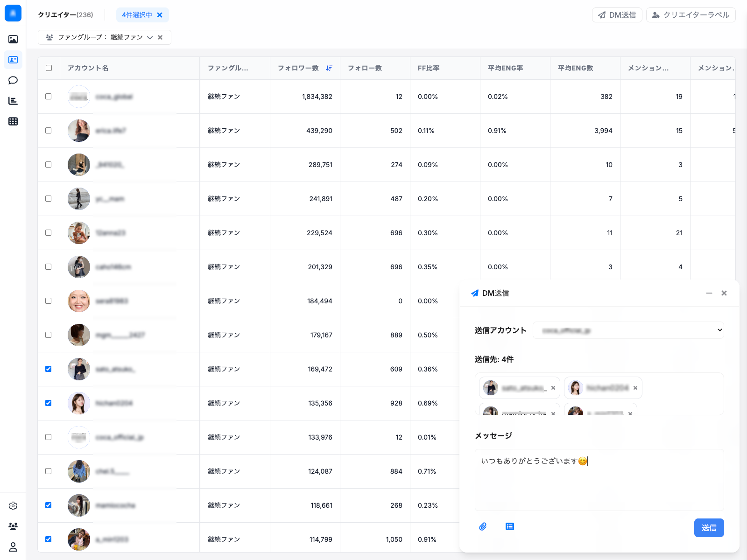Open the settings gear sidebar icon
This screenshot has height=560, width=747.
click(x=13, y=506)
